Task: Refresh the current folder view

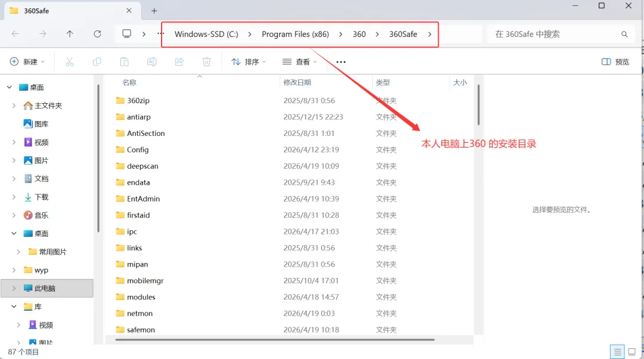Action: [97, 34]
